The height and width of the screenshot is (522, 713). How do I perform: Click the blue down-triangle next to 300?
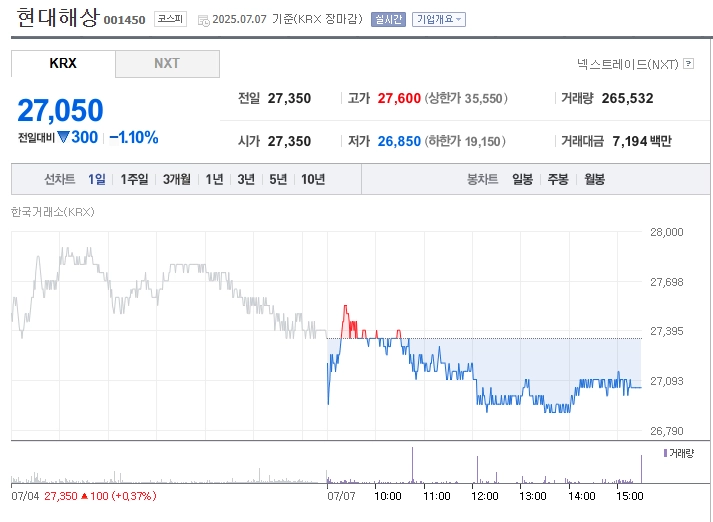(x=63, y=137)
